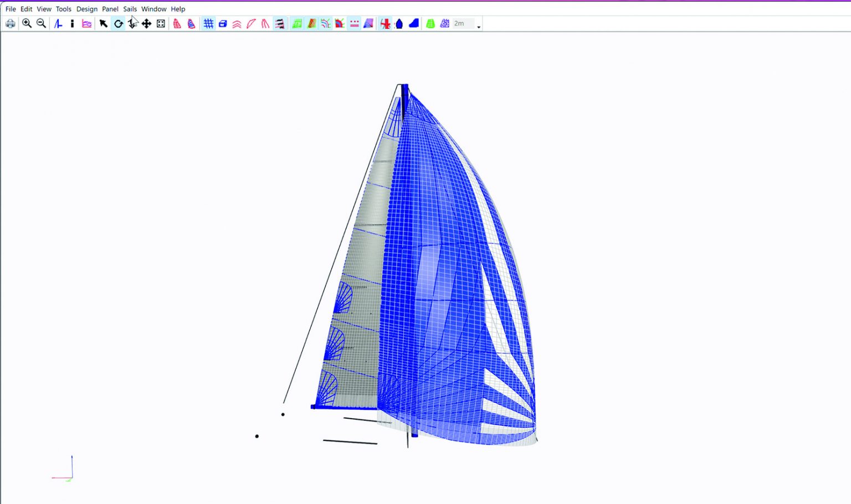Screen dimensions: 851x504
Task: Toggle the rotate view mode
Action: coord(117,23)
